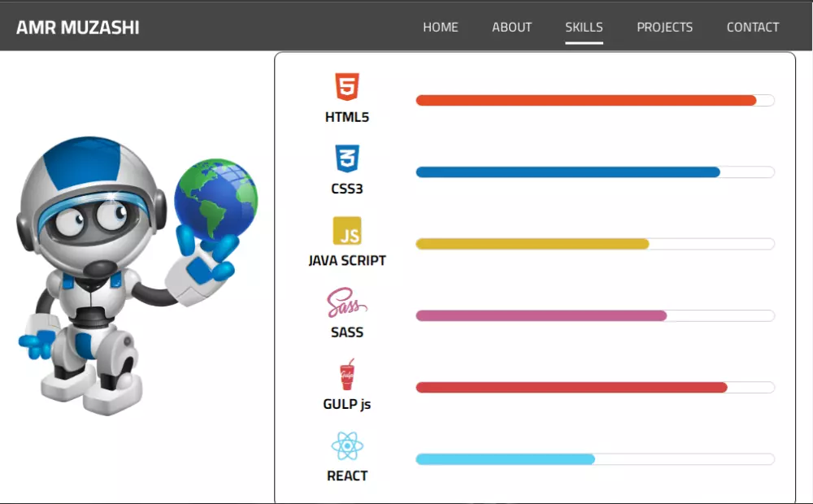Click the robot holding globe illustration
Viewport: 813px width, 504px height.
[x=137, y=276]
